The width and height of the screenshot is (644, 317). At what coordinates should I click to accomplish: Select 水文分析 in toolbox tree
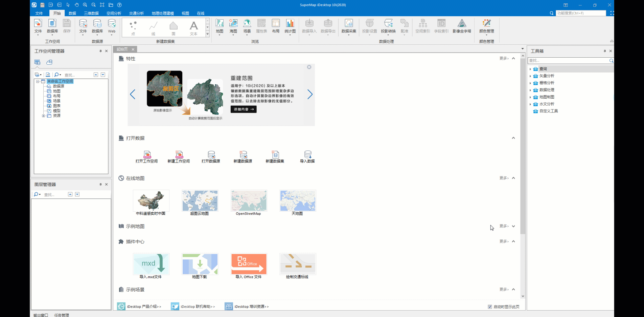pyautogui.click(x=547, y=104)
